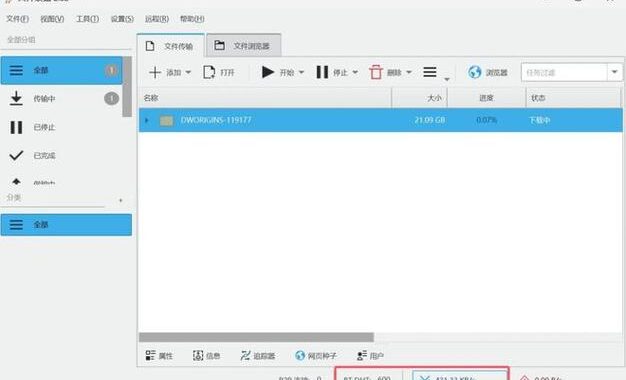Sort by the 名称 column header
The width and height of the screenshot is (626, 380).
coord(265,98)
